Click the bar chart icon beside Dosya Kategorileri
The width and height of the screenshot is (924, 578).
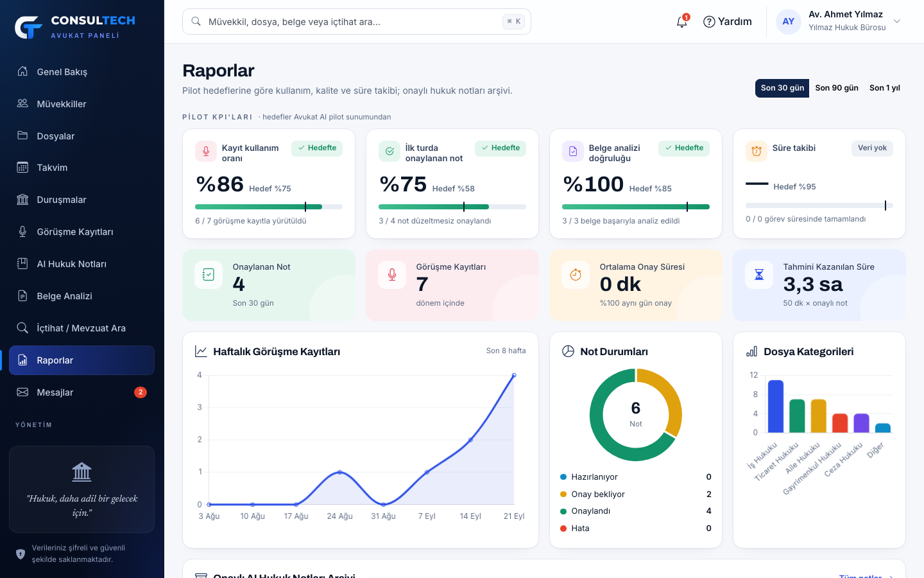[751, 351]
